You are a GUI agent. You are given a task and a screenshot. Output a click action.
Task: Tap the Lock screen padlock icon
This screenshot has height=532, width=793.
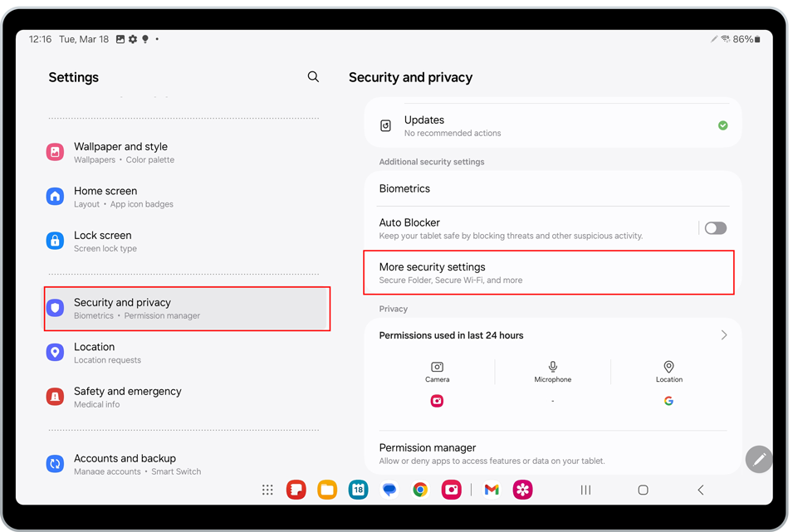tap(55, 241)
